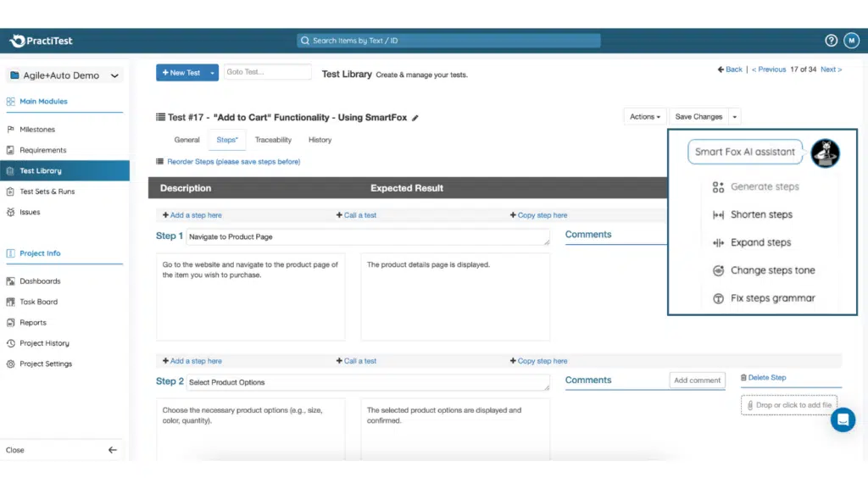
Task: Collapse sidebar with the Close arrow
Action: 113,450
